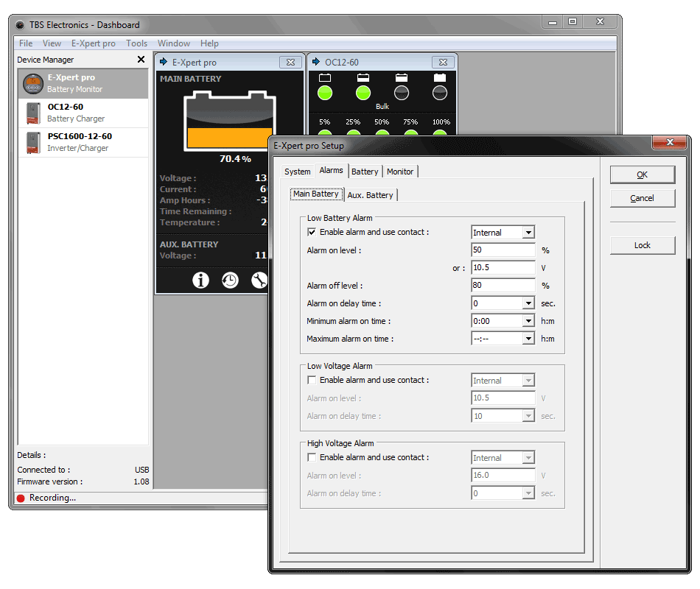700x589 pixels.
Task: Select OC12-60 battery charger device icon
Action: (x=32, y=113)
